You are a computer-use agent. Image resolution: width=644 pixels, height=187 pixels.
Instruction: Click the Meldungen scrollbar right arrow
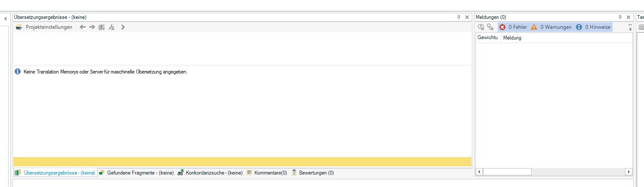pos(629,172)
